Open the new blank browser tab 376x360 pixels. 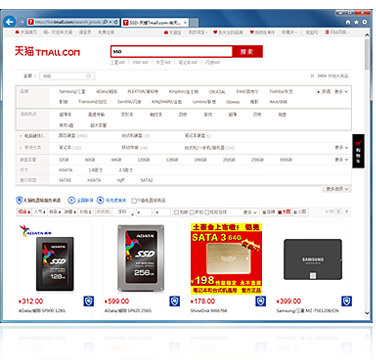(x=194, y=23)
